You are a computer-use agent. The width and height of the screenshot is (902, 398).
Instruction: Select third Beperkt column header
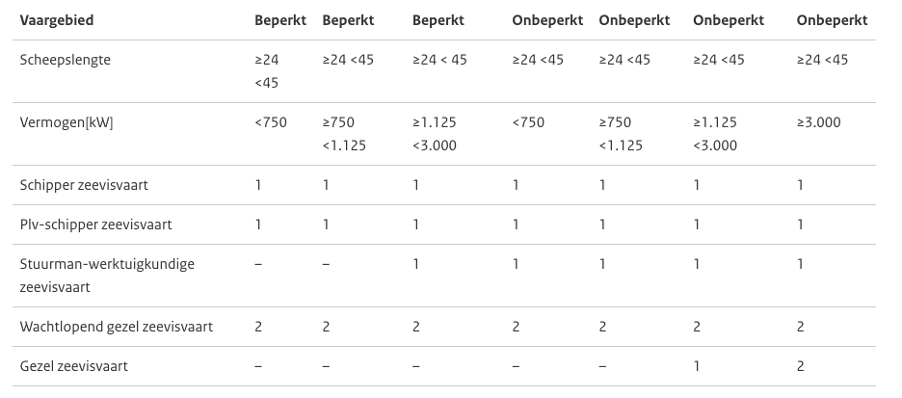tap(438, 21)
